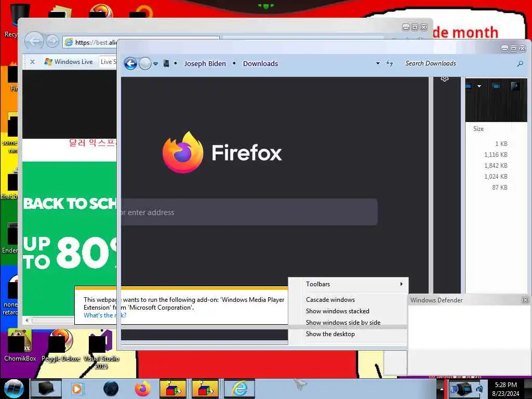Image resolution: width=532 pixels, height=399 pixels.
Task: Click the IE page icon in address bar
Action: 69,42
